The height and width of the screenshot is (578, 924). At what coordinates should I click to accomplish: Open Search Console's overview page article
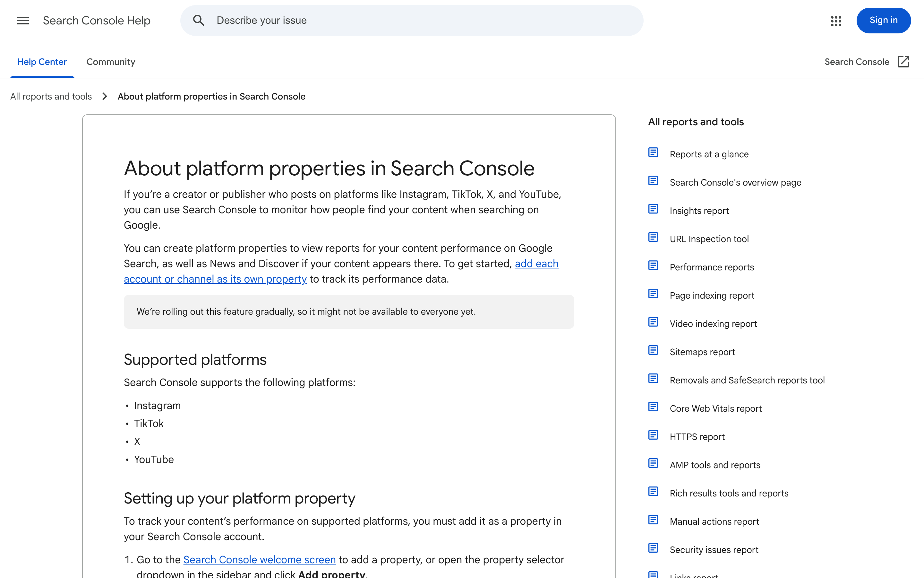735,182
